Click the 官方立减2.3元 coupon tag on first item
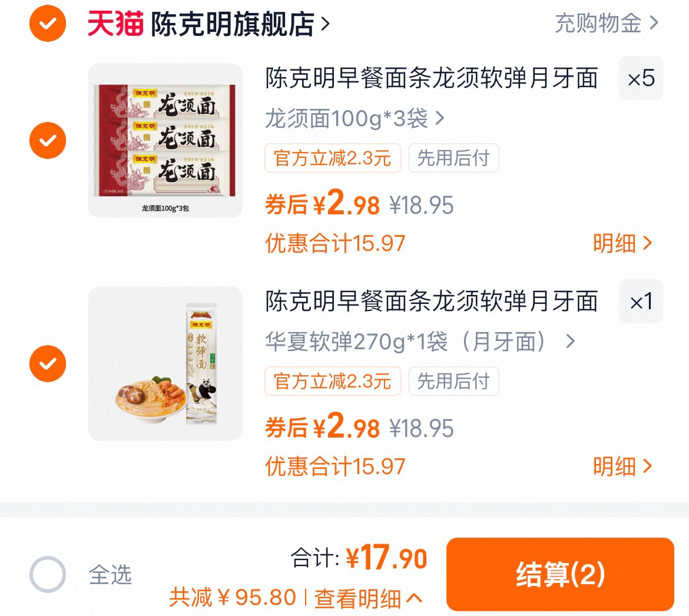 click(x=333, y=158)
